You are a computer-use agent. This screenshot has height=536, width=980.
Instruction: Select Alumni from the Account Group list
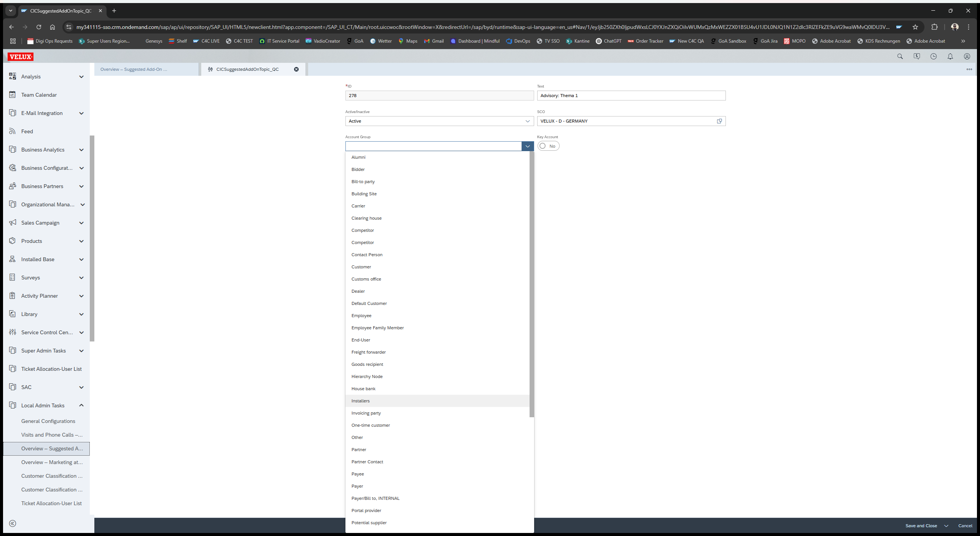(437, 157)
